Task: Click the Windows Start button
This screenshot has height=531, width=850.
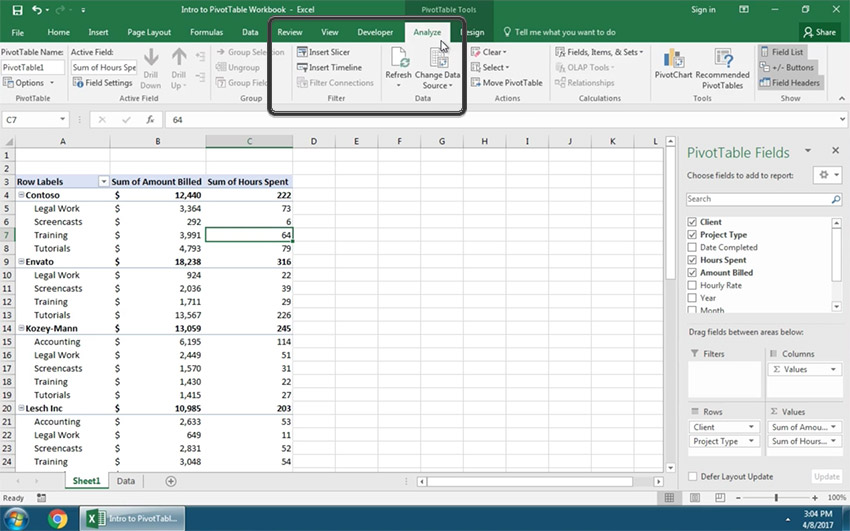Action: pos(16,519)
